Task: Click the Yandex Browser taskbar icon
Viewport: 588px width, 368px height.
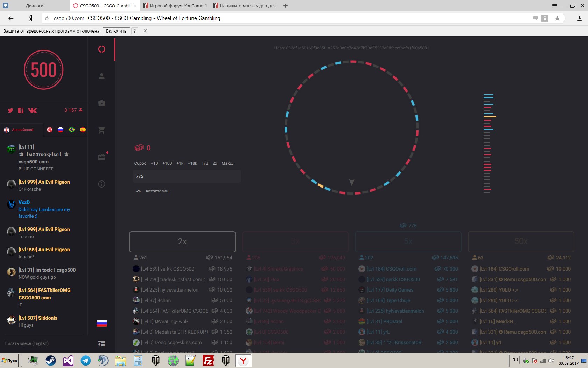Action: [243, 360]
